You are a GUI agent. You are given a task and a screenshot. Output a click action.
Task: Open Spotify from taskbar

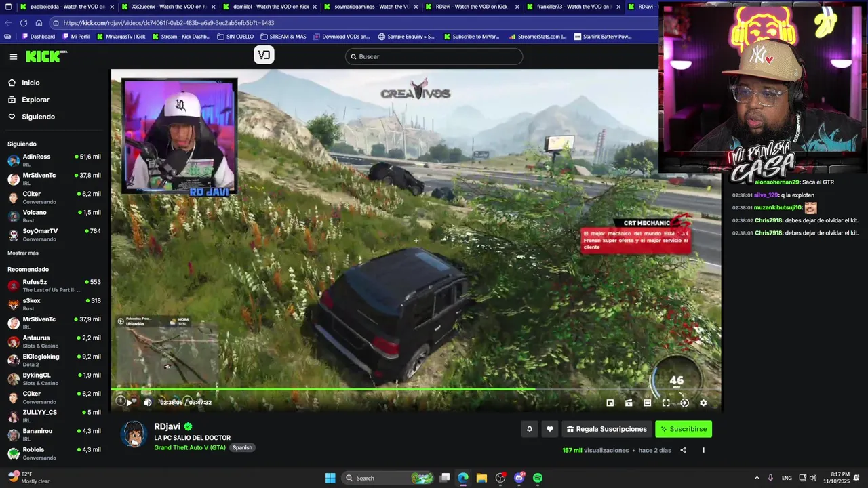click(538, 478)
